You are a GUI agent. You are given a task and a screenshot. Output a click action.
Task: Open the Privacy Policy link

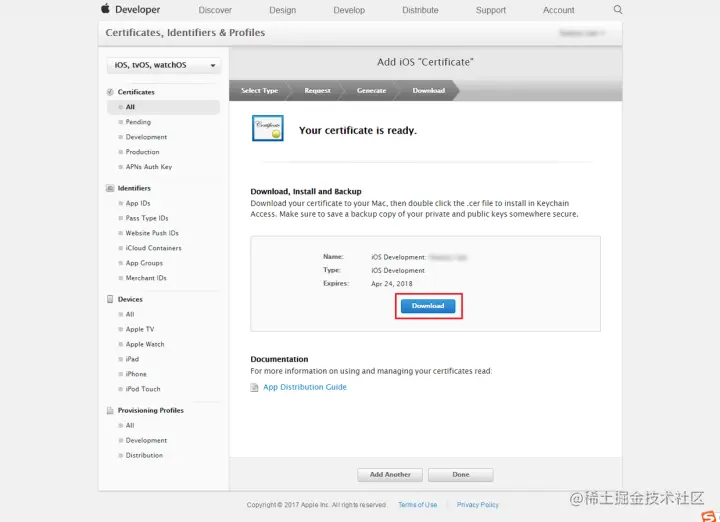[x=478, y=505]
